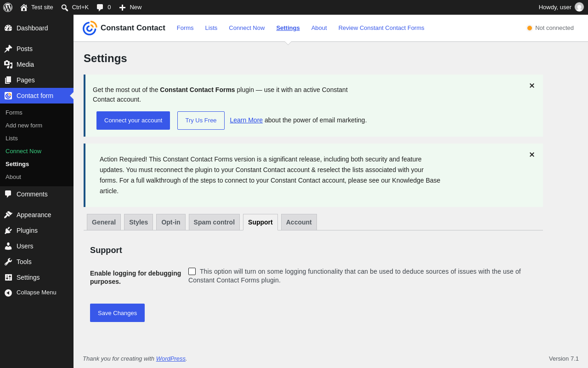The image size is (588, 368).
Task: Open Connect Now in plugin header
Action: [x=247, y=28]
